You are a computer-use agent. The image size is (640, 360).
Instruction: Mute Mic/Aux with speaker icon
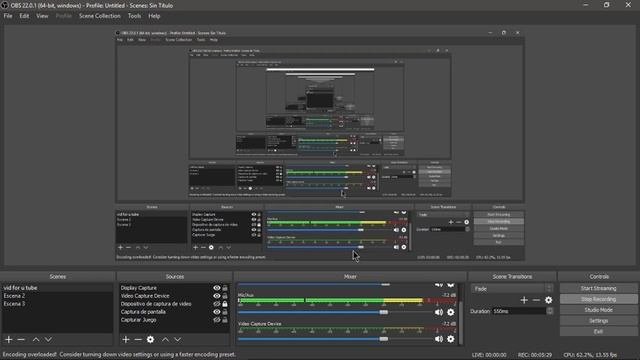tap(439, 312)
